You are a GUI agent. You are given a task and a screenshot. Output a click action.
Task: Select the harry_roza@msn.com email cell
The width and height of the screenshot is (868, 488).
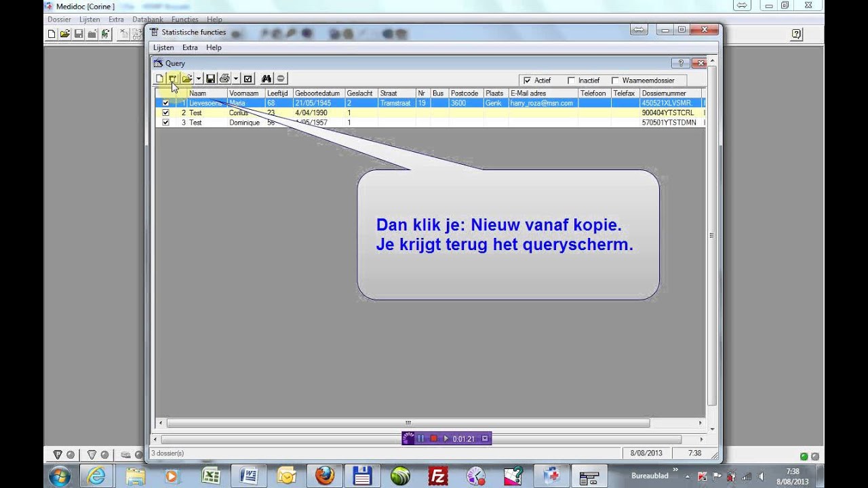[x=543, y=103]
